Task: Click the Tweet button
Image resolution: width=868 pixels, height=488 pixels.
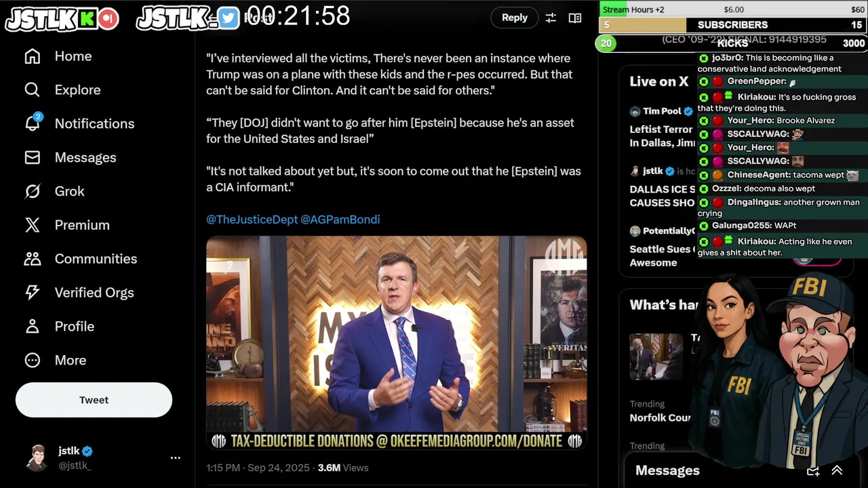Action: (94, 400)
